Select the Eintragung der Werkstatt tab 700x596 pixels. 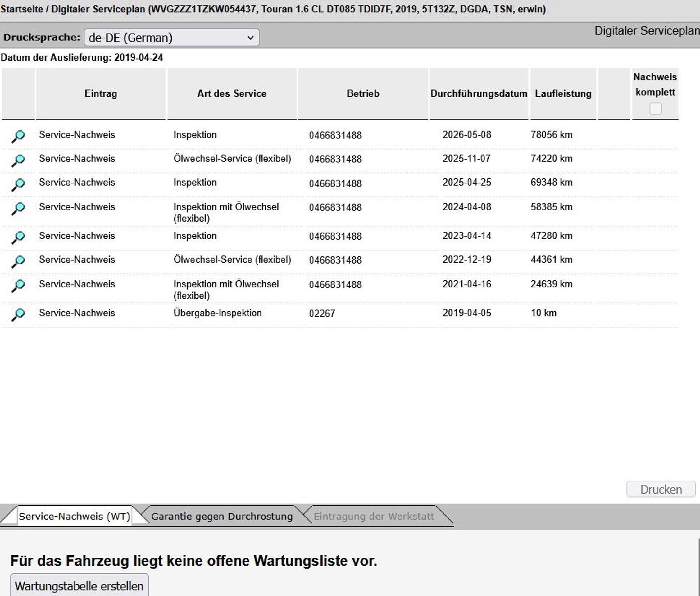pyautogui.click(x=374, y=516)
